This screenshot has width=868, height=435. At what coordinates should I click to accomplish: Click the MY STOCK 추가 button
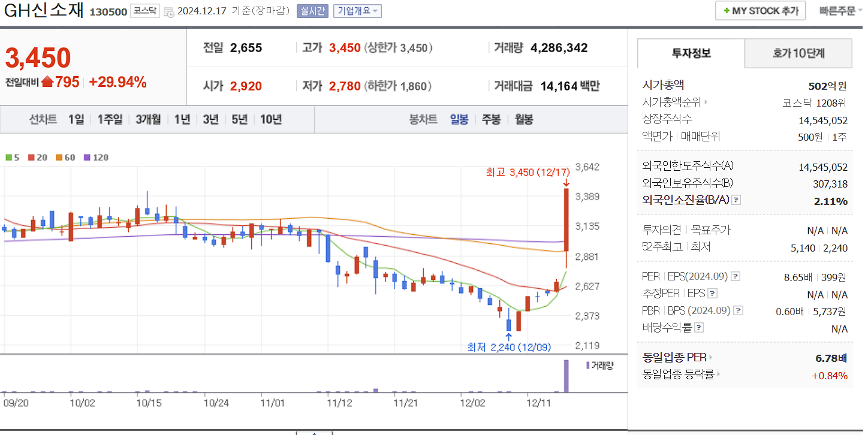tap(759, 10)
